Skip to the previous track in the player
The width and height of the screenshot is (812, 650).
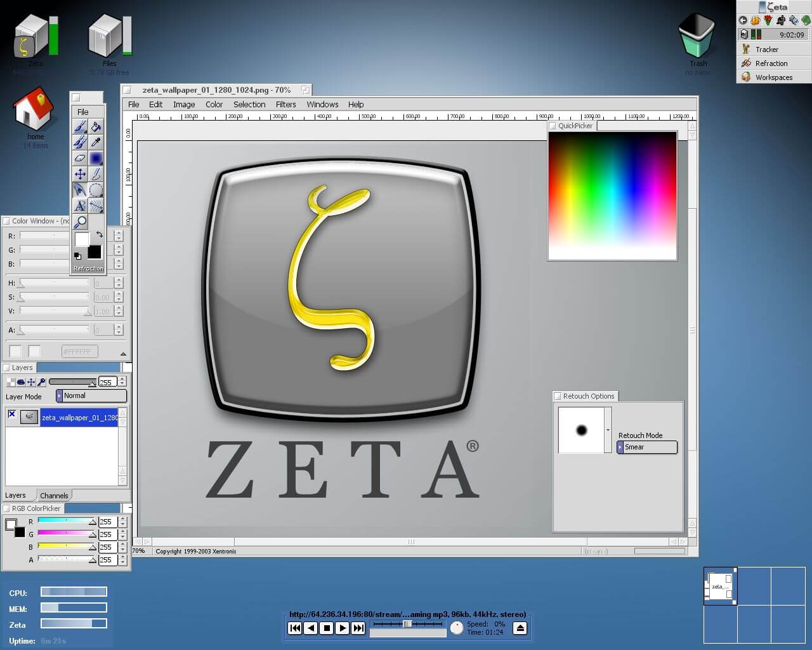pyautogui.click(x=295, y=628)
